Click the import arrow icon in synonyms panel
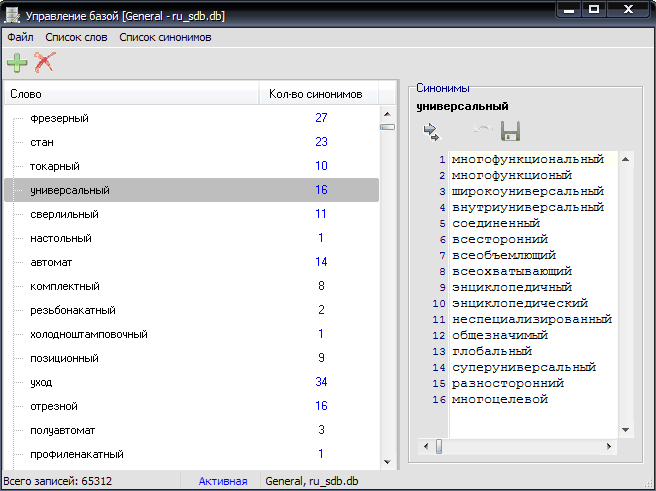This screenshot has height=491, width=656. click(x=432, y=131)
